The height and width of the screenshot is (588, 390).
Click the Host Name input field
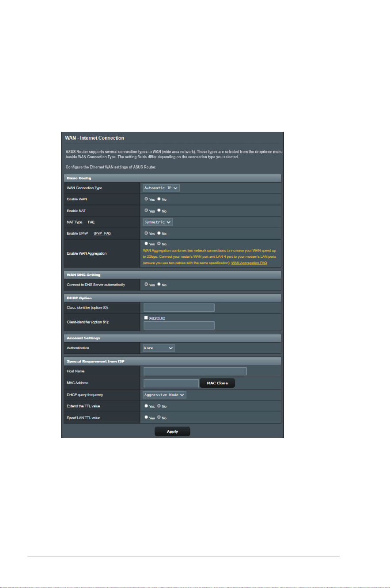coord(195,371)
